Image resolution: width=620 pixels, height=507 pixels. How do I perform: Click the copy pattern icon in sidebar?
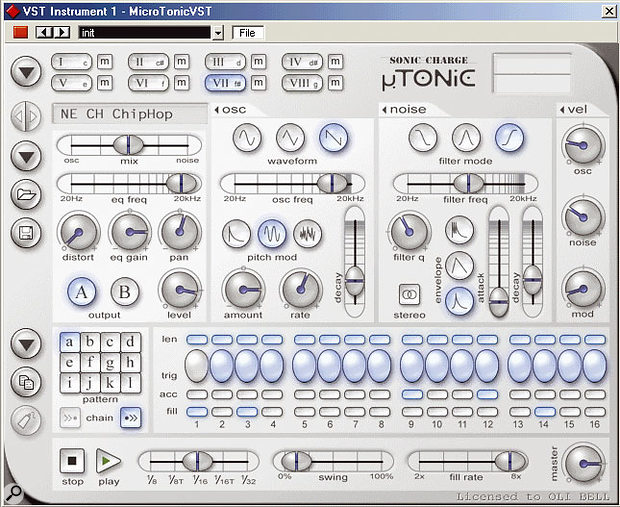26,382
